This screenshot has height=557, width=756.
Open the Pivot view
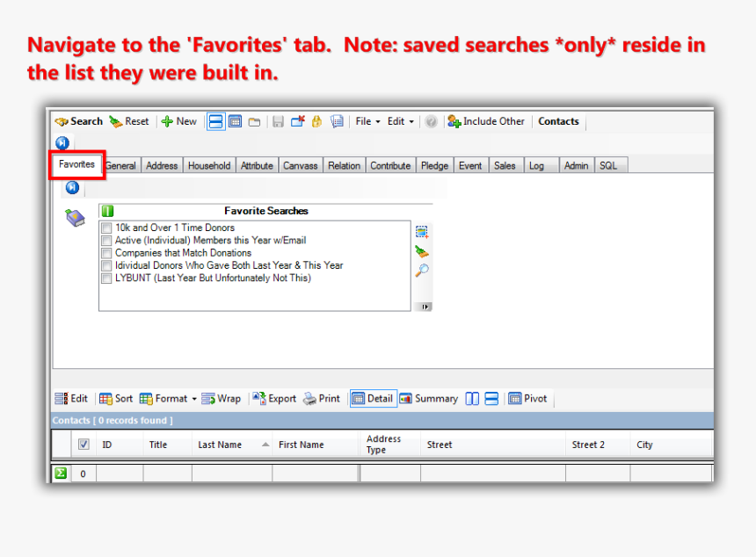[527, 399]
